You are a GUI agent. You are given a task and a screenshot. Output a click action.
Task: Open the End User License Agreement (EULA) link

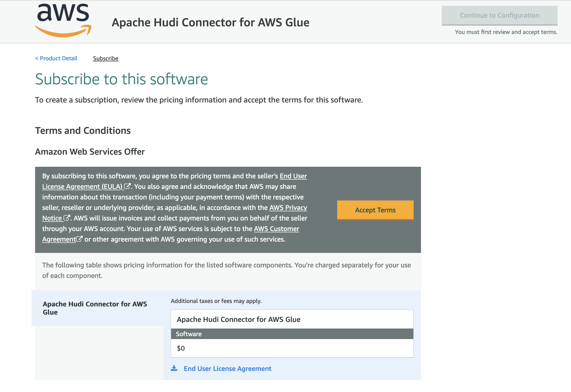tap(82, 187)
